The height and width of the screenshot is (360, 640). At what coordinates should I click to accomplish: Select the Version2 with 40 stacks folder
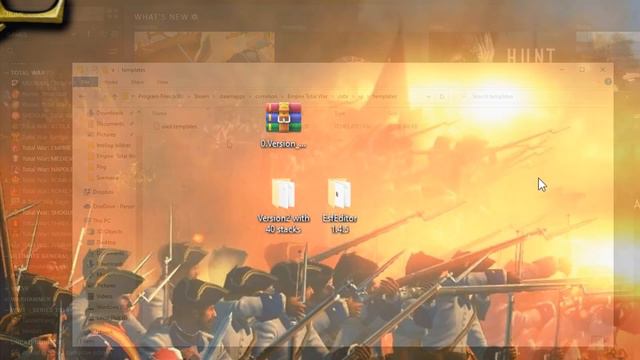click(283, 206)
